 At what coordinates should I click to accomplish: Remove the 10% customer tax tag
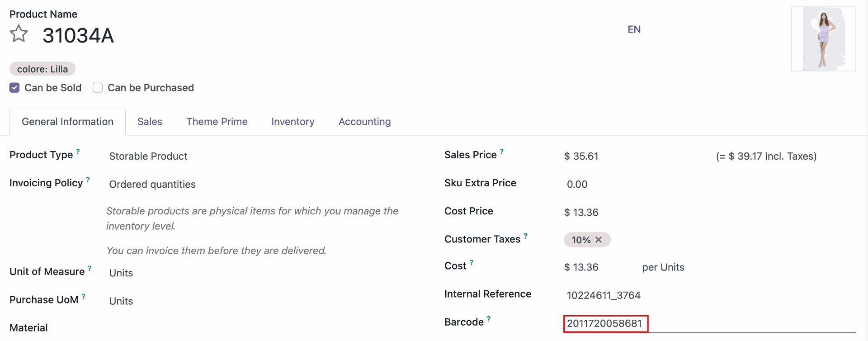(x=599, y=240)
